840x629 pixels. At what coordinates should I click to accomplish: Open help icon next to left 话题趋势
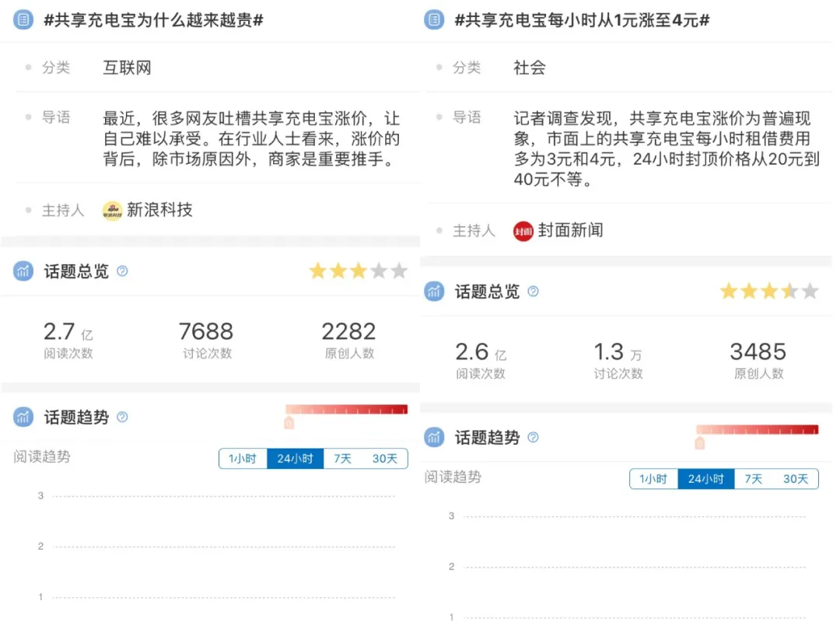point(122,418)
